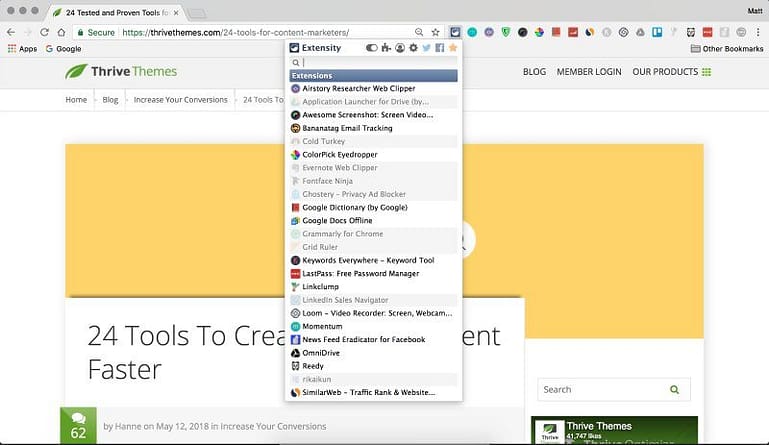Click the green sidebar search button
This screenshot has height=445, width=769.
(x=675, y=390)
